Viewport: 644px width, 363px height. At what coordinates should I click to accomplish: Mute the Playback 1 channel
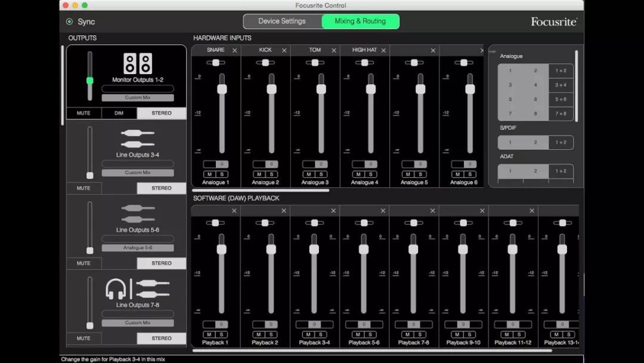coord(210,334)
